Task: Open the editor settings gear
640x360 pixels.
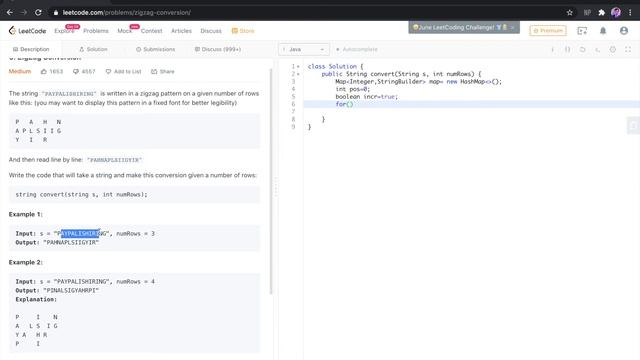Action: 613,49
